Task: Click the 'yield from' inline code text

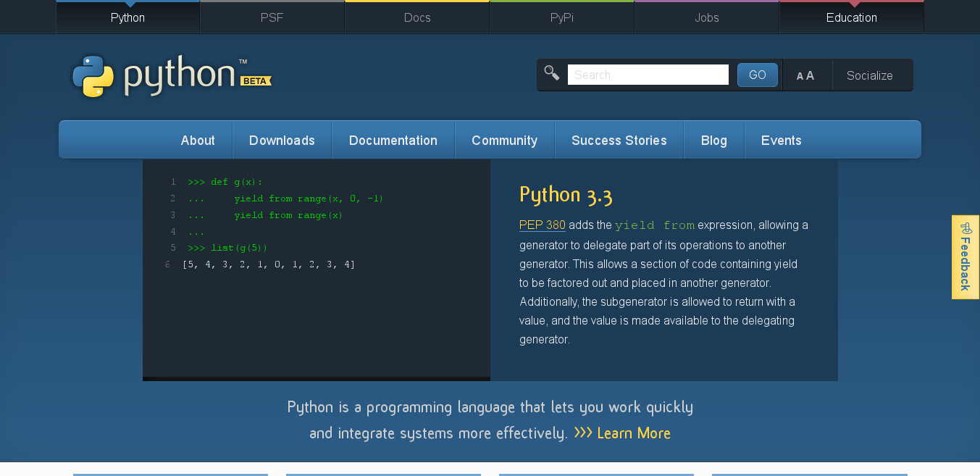Action: 655,225
